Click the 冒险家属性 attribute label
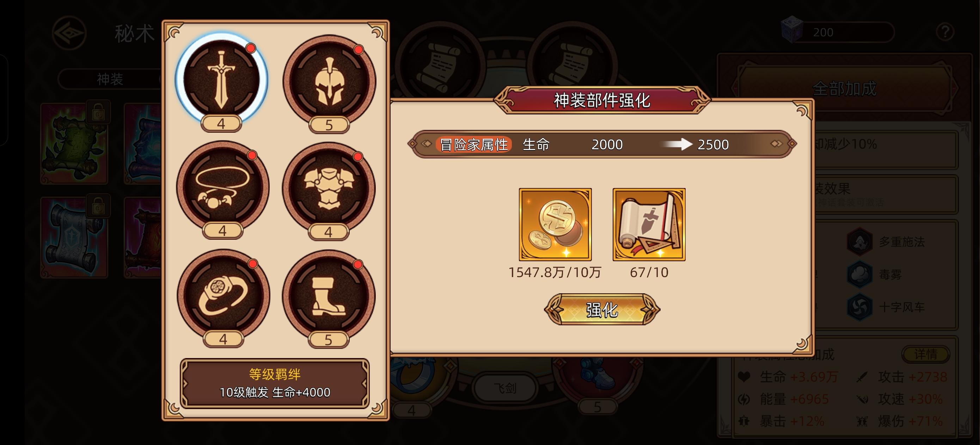 (x=474, y=144)
